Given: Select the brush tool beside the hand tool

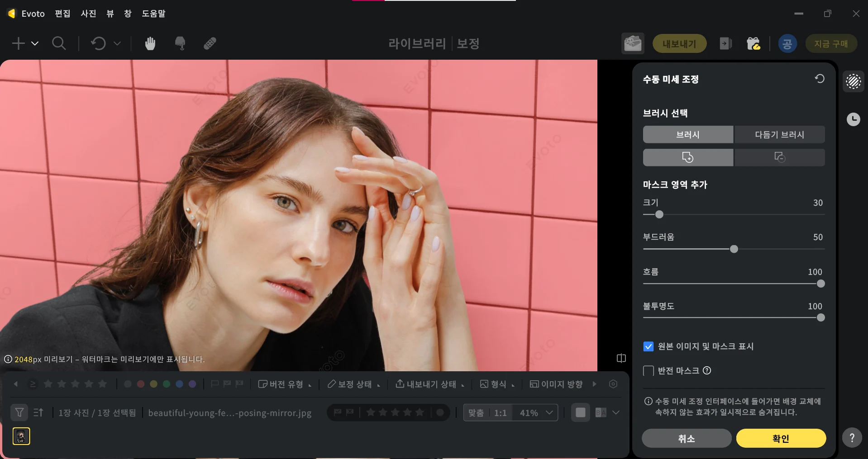Looking at the screenshot, I should click(180, 43).
